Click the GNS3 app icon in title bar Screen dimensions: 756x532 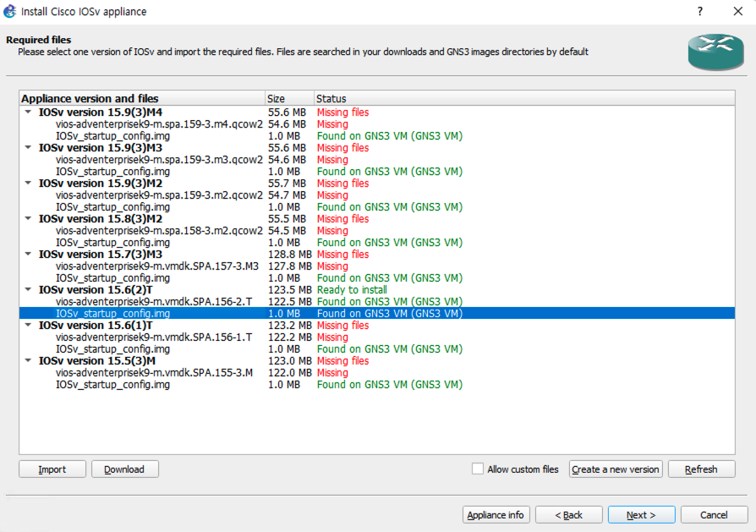9,11
